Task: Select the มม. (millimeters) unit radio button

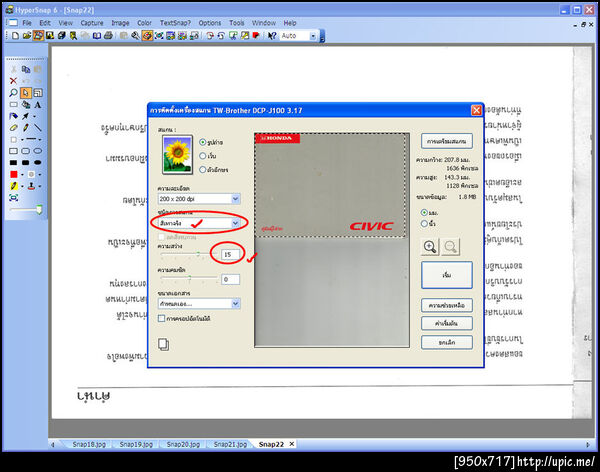Action: pos(424,212)
